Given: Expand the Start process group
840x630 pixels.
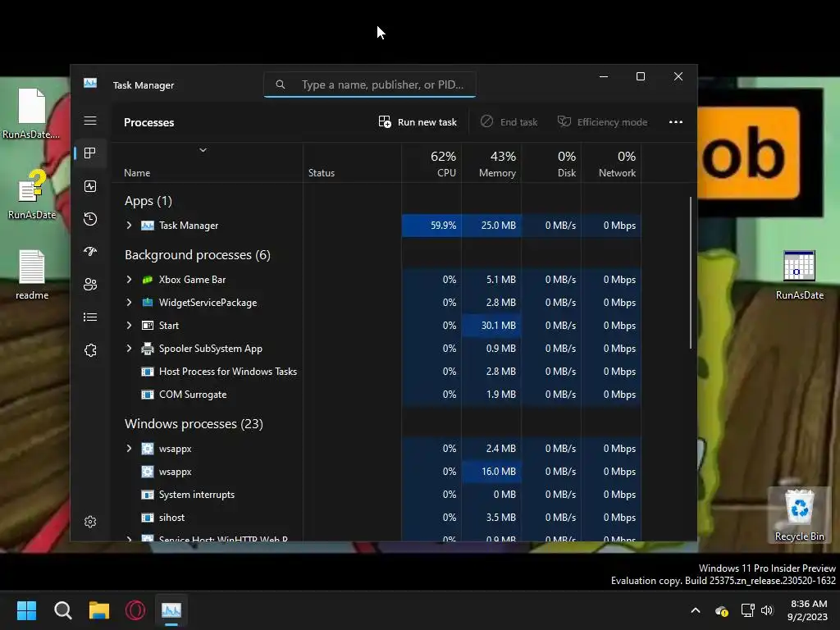Looking at the screenshot, I should point(129,326).
